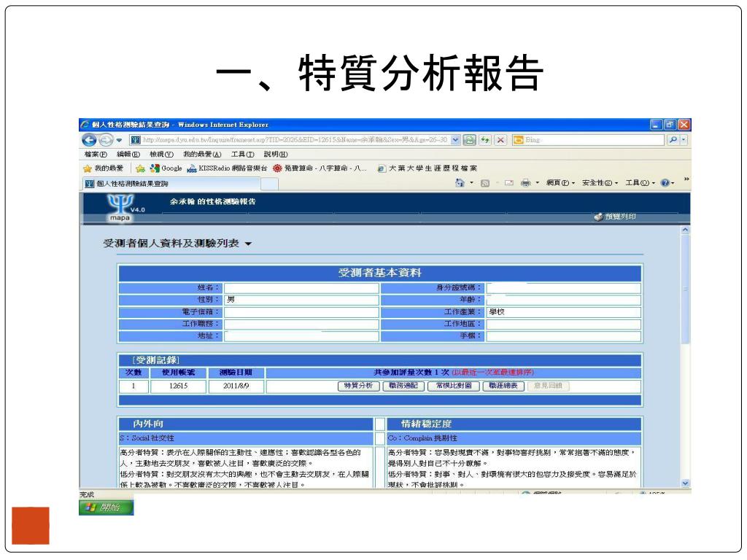This screenshot has width=747, height=560.
Task: Open the 網頁(P) command bar menu
Action: (x=560, y=183)
